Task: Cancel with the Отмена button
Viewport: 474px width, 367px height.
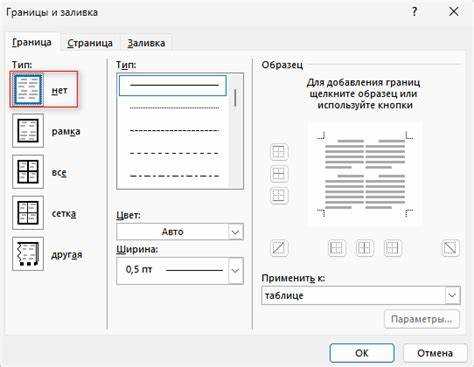Action: [x=435, y=353]
